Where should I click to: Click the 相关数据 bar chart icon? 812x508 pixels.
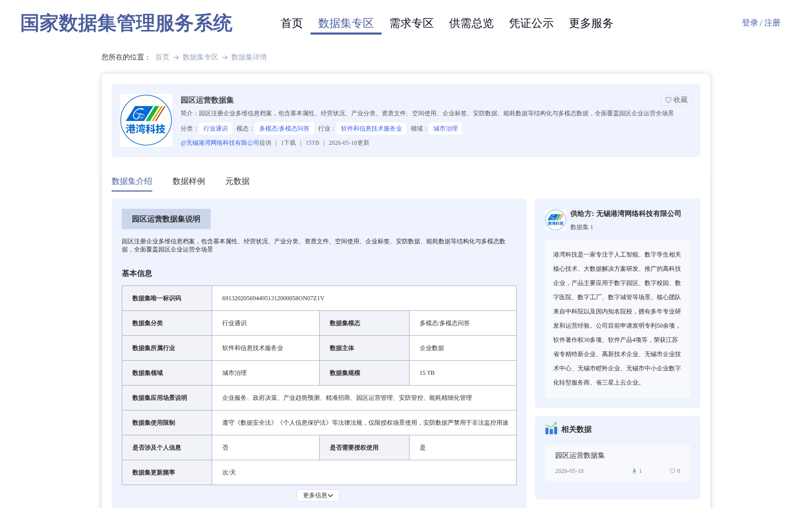551,429
